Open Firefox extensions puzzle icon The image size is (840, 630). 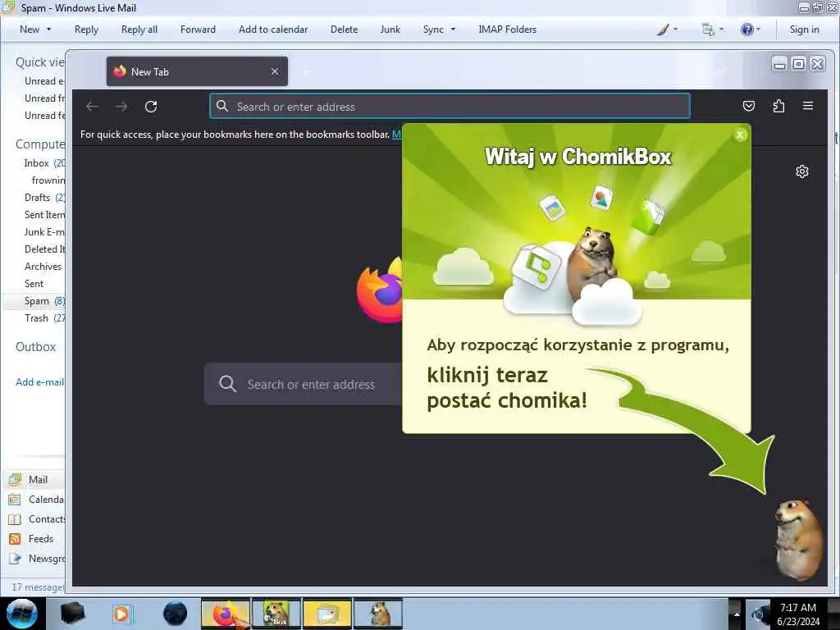(779, 106)
